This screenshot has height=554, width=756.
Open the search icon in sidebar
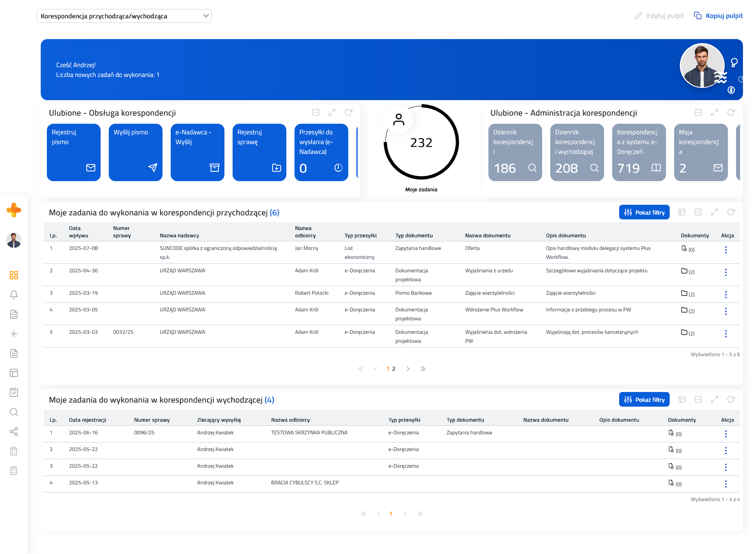pos(14,412)
